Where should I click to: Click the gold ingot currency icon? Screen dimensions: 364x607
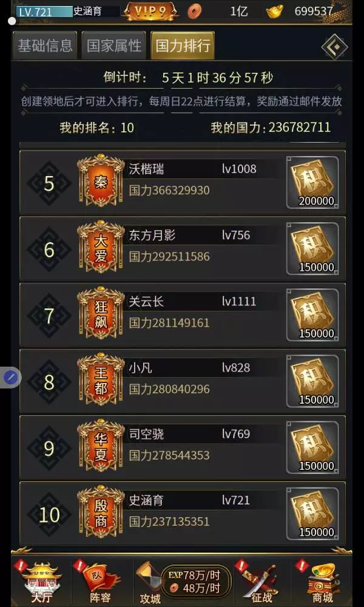[x=275, y=12]
